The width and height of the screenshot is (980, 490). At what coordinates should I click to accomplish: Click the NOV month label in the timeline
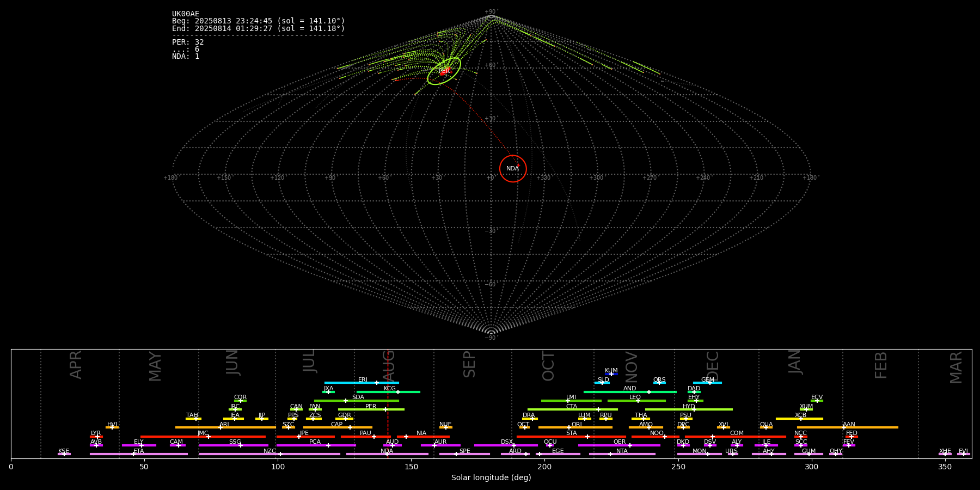coord(631,366)
